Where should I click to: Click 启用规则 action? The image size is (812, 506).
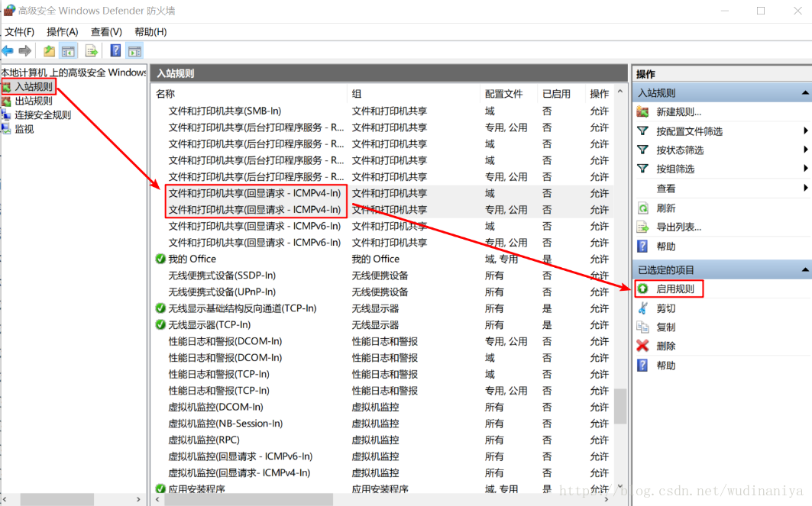pos(675,288)
